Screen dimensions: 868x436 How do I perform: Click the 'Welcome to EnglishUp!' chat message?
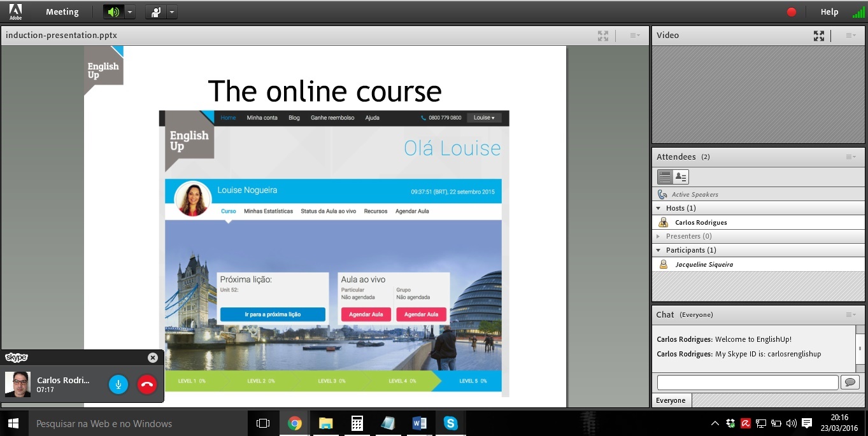724,339
